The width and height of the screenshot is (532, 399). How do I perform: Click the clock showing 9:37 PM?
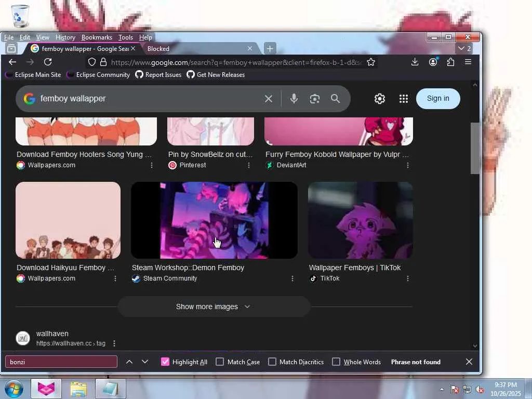pyautogui.click(x=506, y=385)
